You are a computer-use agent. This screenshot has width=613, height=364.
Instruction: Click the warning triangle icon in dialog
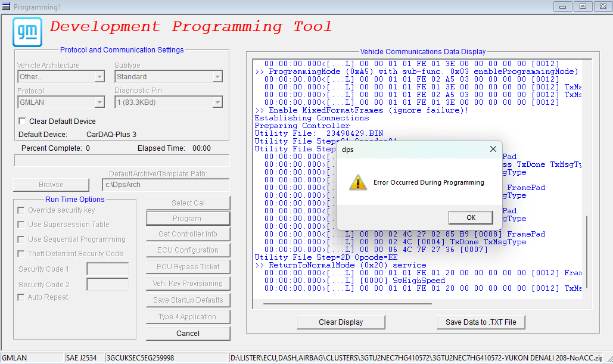click(x=357, y=182)
